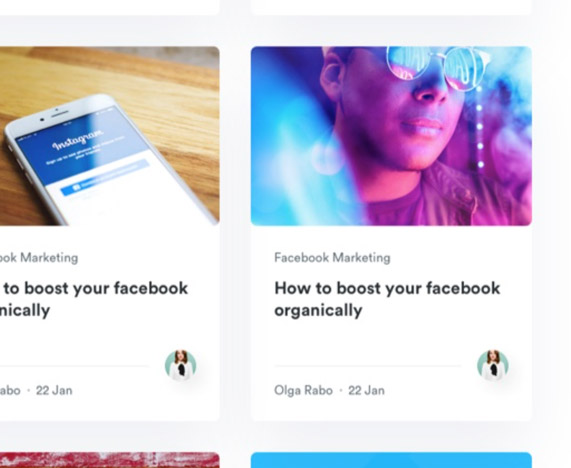The height and width of the screenshot is (468, 571).
Task: Open the Instagram phone photo thumbnail
Action: coord(110,136)
